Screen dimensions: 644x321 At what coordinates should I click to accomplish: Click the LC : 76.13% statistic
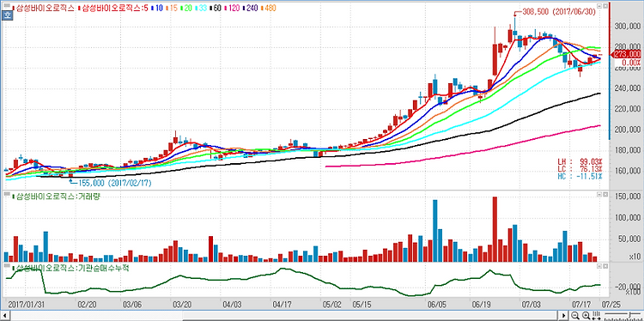(580, 169)
